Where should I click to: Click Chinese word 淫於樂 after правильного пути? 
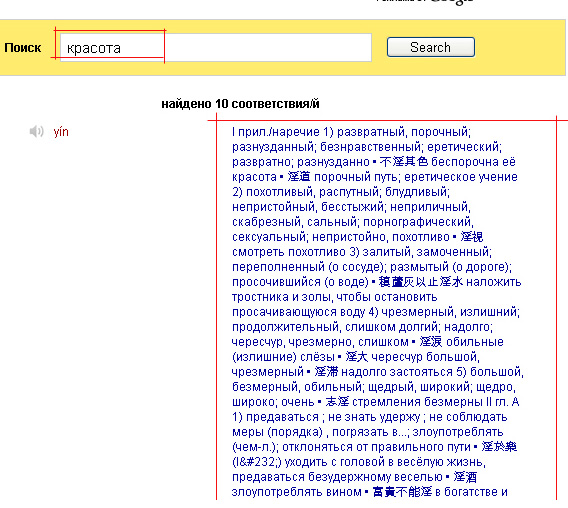[x=499, y=447]
